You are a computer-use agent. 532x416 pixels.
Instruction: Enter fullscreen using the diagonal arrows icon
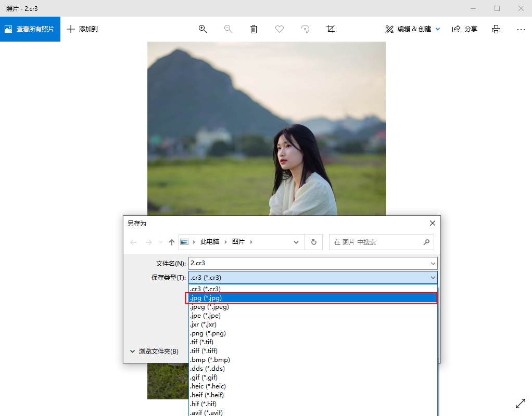pos(520,404)
